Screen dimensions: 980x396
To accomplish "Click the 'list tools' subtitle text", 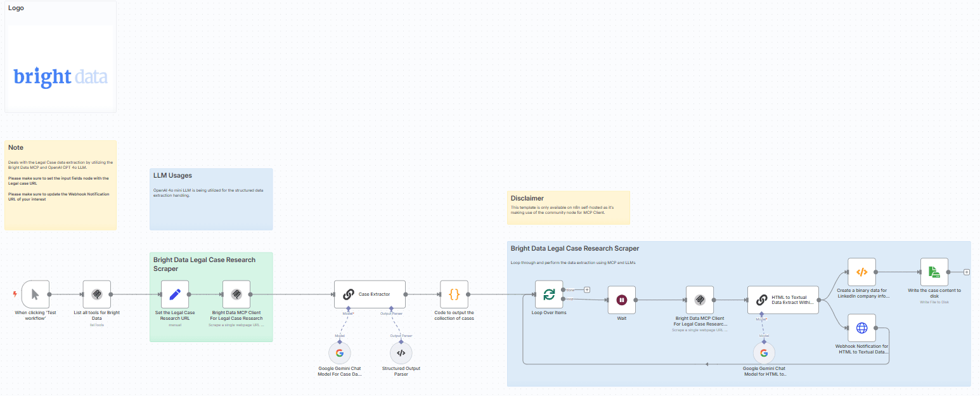I will click(97, 325).
